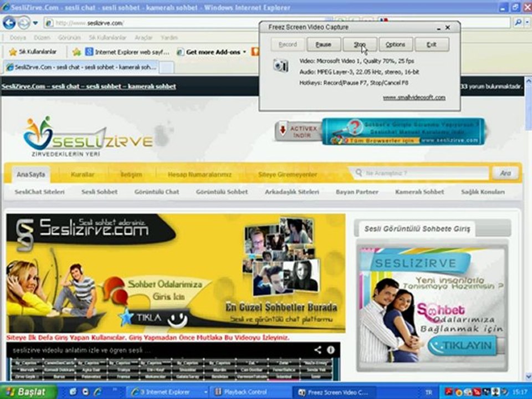This screenshot has width=532, height=399.
Task: Open the Arkadaşlık Siteleri link
Action: [x=292, y=192]
